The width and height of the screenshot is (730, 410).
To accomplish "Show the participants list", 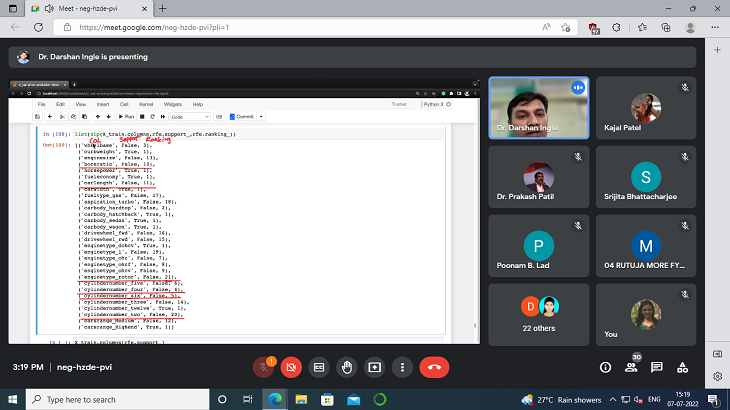I will [632, 367].
